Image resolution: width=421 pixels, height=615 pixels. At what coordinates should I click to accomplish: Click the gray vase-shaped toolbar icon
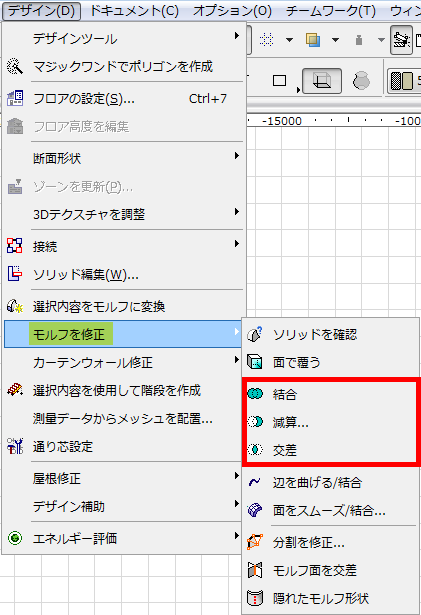[x=361, y=80]
